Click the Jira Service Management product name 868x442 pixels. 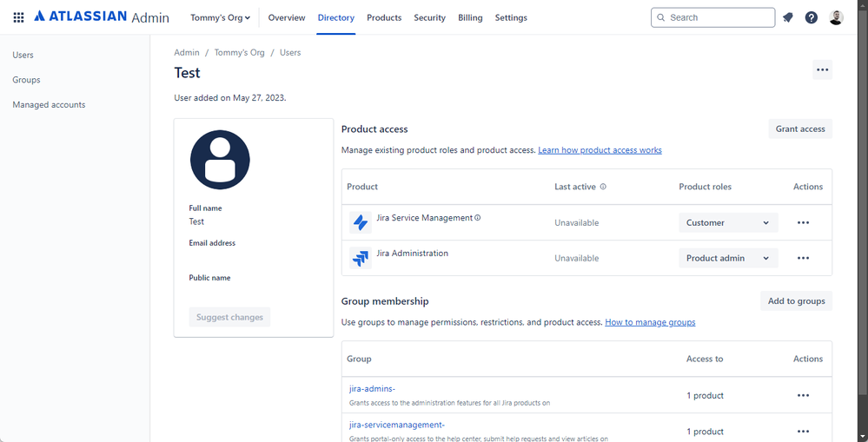pyautogui.click(x=425, y=218)
